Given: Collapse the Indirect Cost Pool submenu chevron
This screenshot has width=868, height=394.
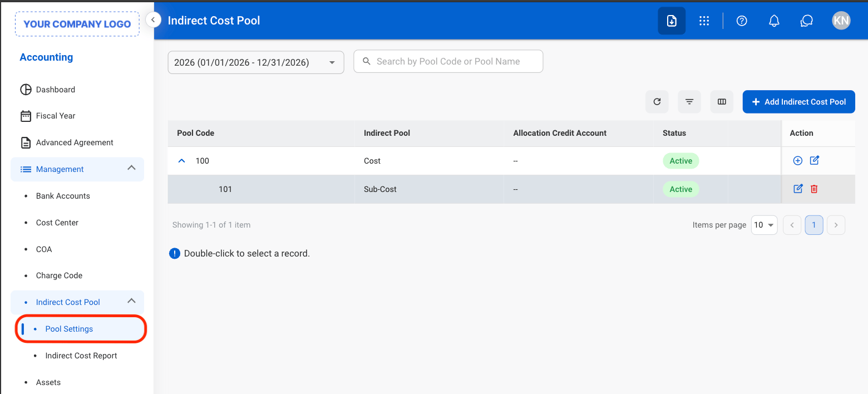Looking at the screenshot, I should [131, 301].
